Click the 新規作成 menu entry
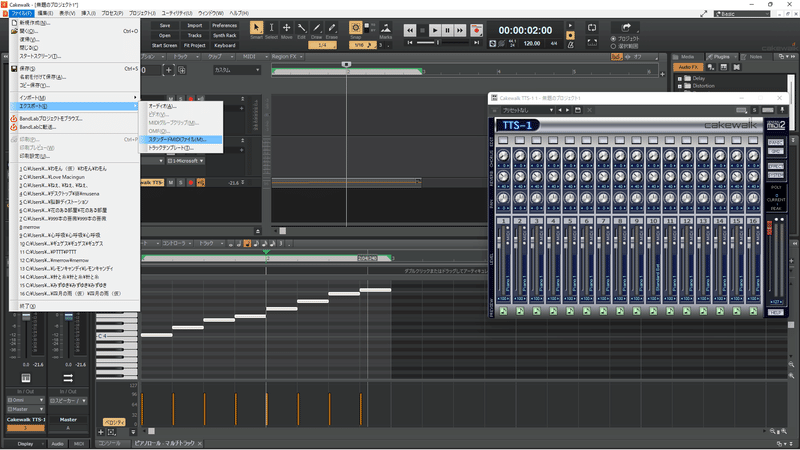This screenshot has width=800, height=450. tap(74, 23)
